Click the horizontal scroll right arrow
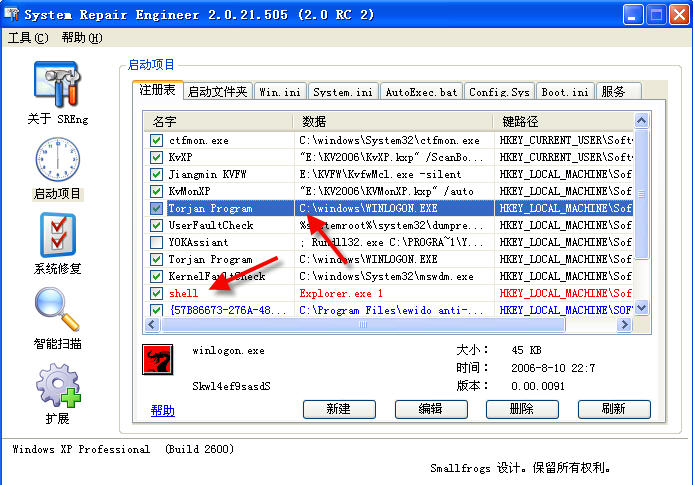 (x=624, y=325)
